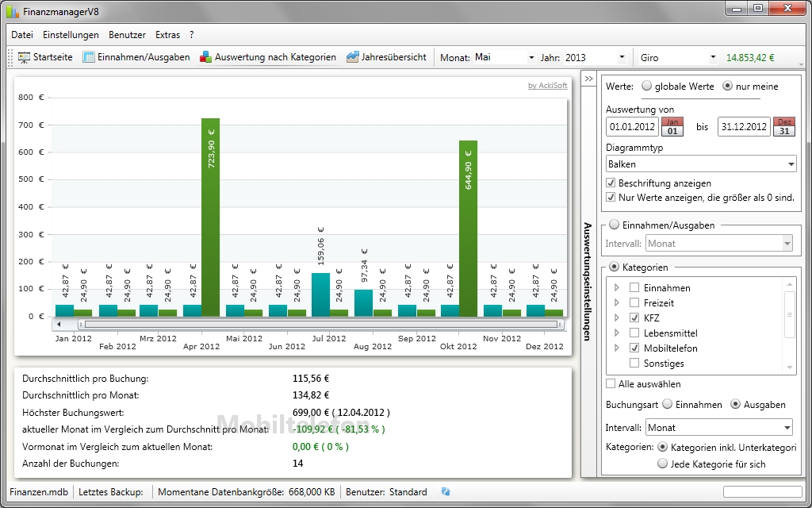The image size is (812, 508).
Task: Click the empty progress field in status bar
Action: click(x=763, y=491)
